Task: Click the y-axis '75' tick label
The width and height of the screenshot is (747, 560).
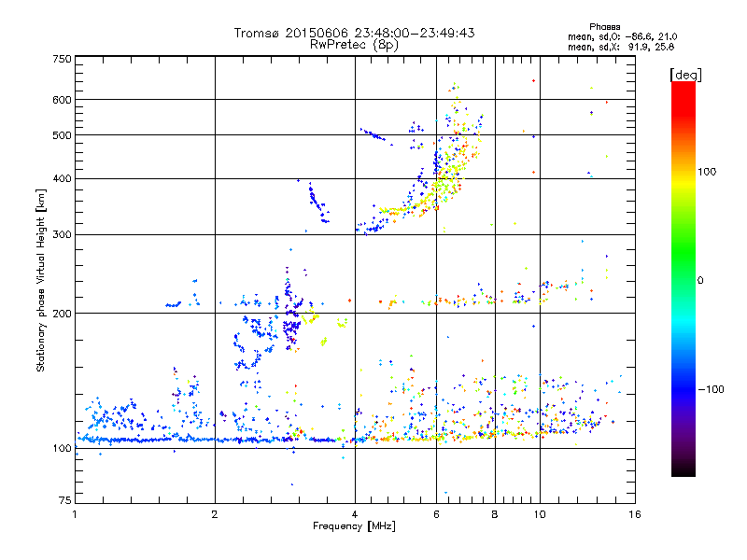Action: [65, 500]
